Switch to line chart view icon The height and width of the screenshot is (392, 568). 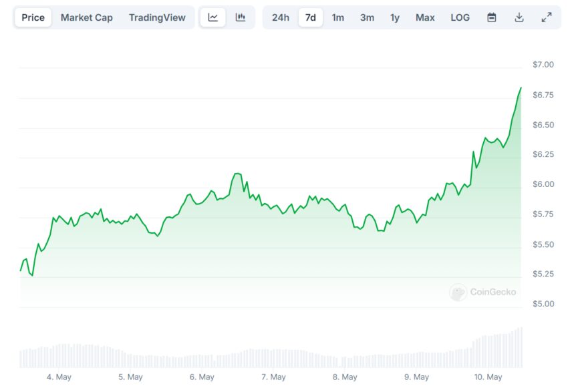[213, 17]
